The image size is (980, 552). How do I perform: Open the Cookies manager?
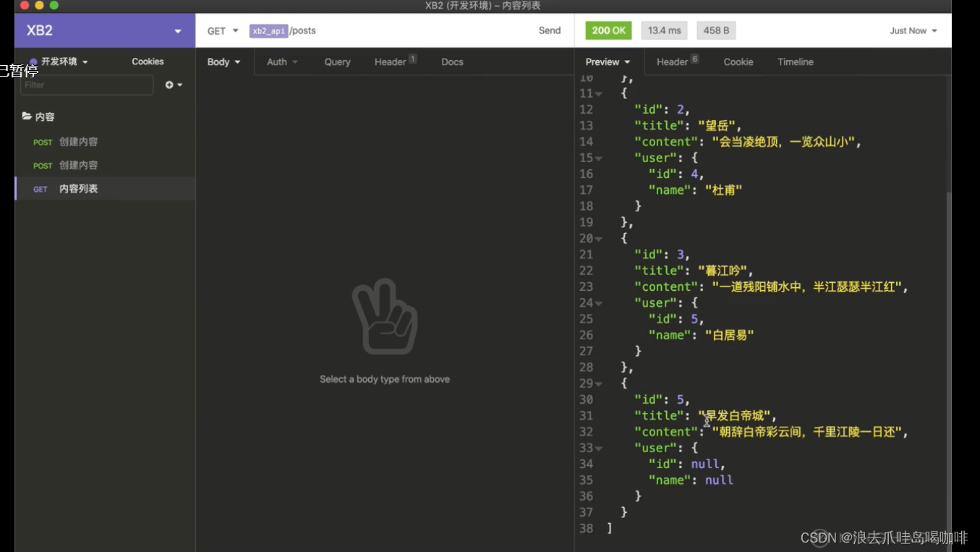point(148,61)
